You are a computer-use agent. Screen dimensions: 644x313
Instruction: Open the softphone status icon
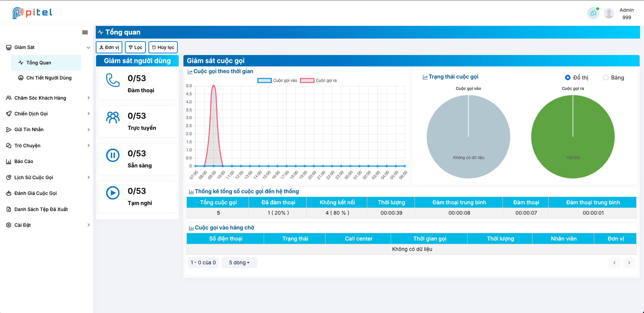click(x=593, y=13)
